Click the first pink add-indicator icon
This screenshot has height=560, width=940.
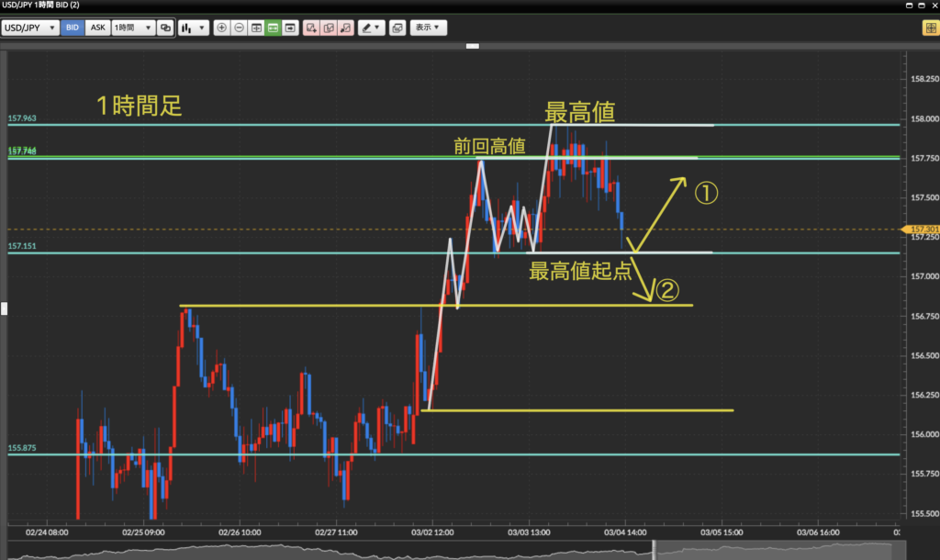tap(312, 28)
